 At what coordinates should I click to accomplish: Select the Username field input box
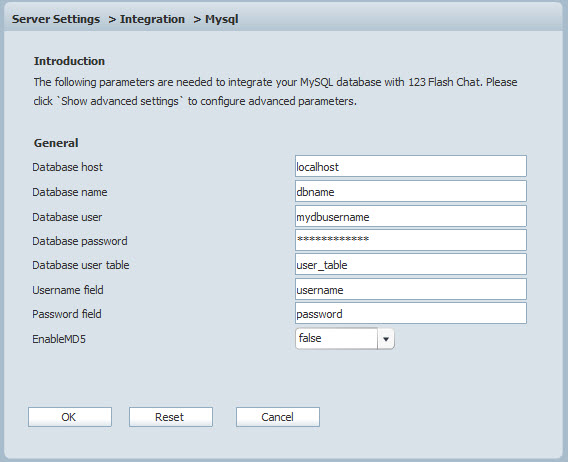[x=411, y=289]
